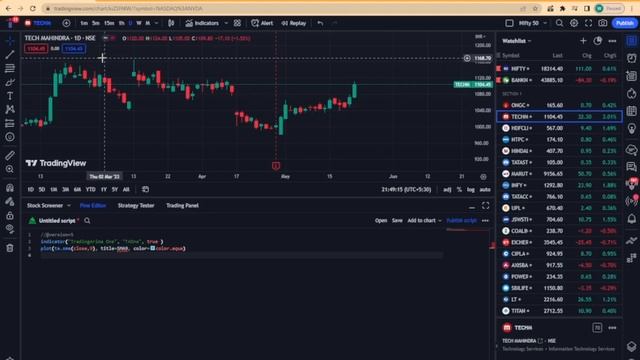Click the blue Publish button
Viewport: 640px width, 360px height.
point(624,23)
